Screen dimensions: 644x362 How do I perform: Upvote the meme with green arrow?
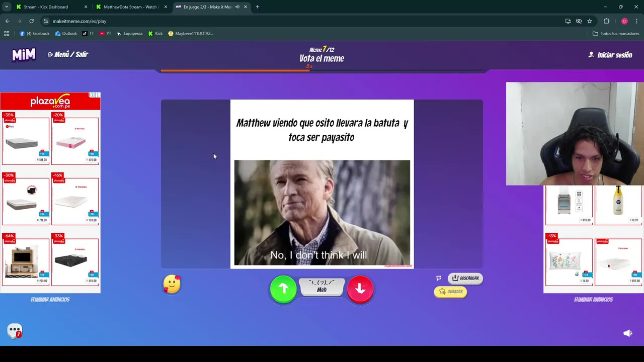283,289
